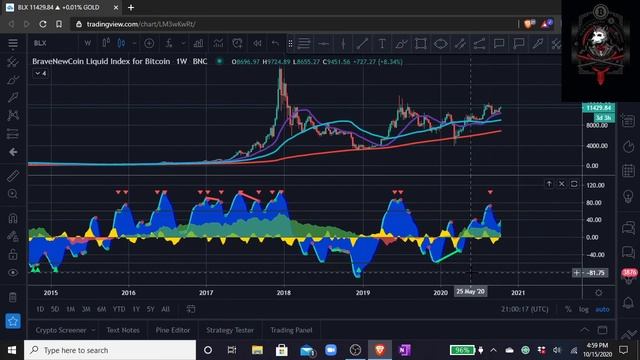Image resolution: width=640 pixels, height=360 pixels.
Task: Select the Text tool in favorites toolbar
Action: (382, 44)
